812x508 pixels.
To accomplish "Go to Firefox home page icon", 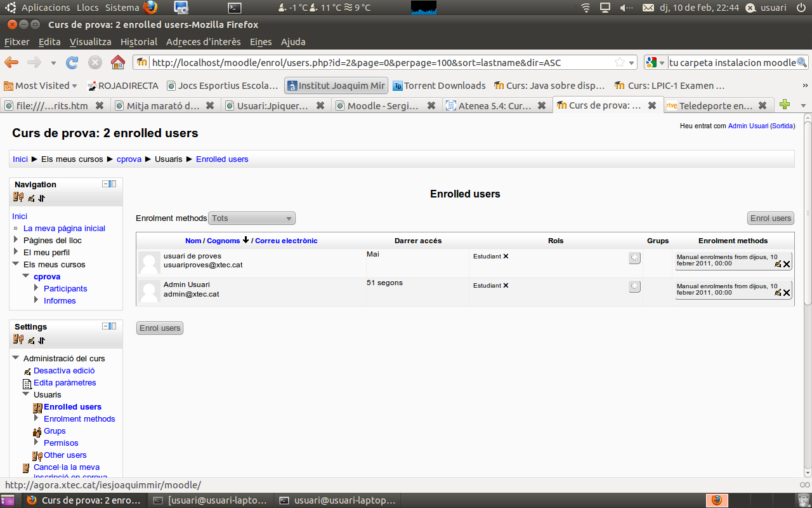I will [117, 62].
